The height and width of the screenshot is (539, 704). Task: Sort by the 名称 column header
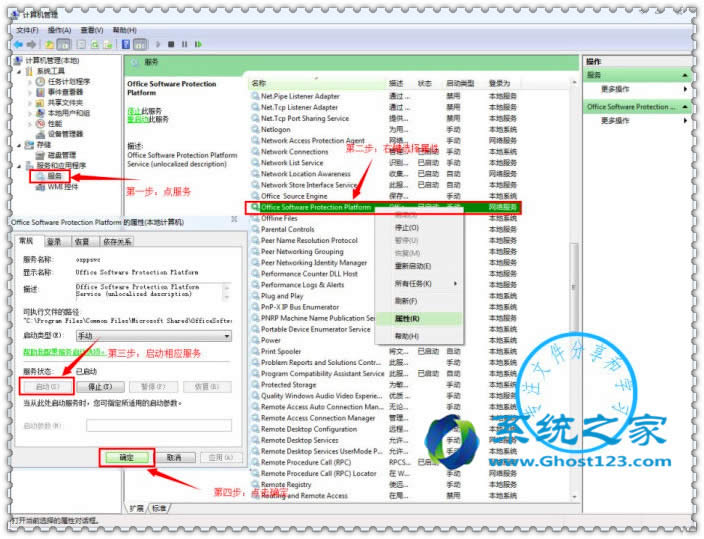(317, 84)
